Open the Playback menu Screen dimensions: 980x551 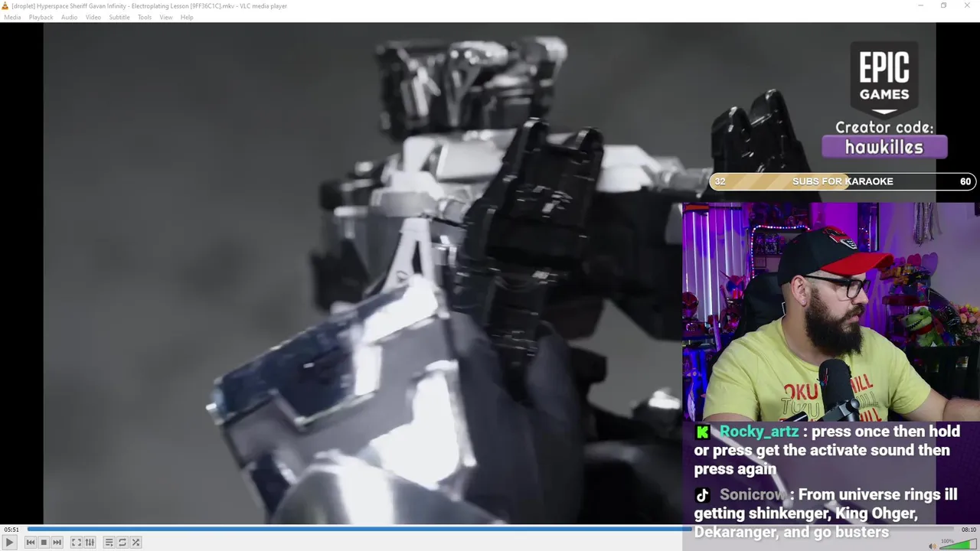pos(41,17)
